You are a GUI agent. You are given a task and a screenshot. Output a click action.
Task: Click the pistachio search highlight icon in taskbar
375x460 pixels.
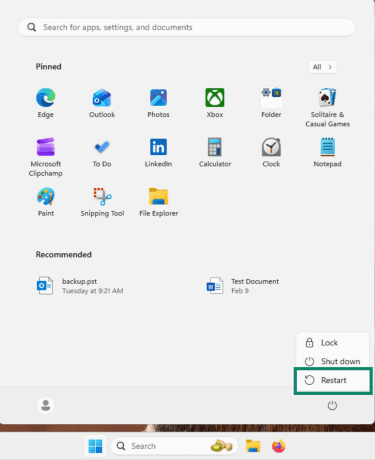(221, 446)
